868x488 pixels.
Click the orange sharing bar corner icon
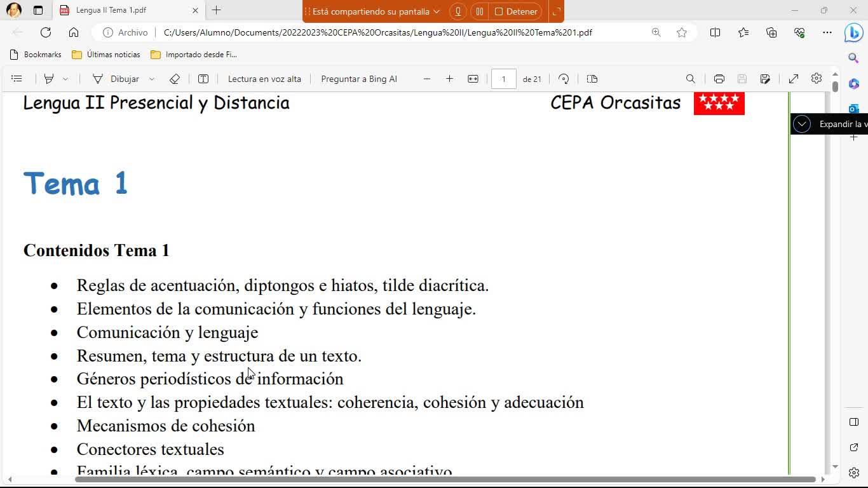point(556,11)
